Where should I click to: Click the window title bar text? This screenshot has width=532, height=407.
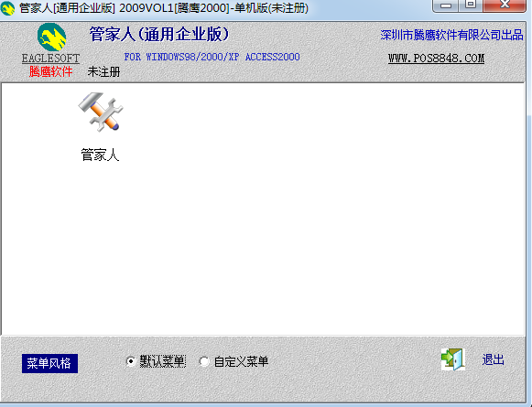(x=164, y=8)
